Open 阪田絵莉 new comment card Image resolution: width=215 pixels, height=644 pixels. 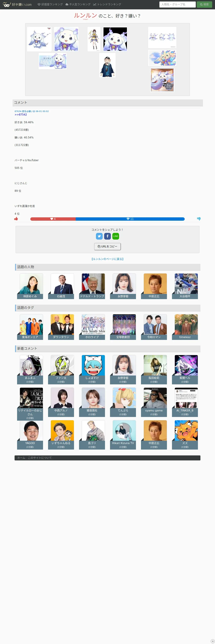[x=154, y=369]
